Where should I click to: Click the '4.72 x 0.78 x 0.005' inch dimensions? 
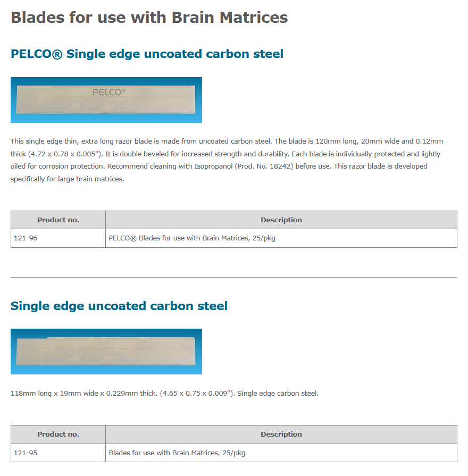tap(63, 154)
